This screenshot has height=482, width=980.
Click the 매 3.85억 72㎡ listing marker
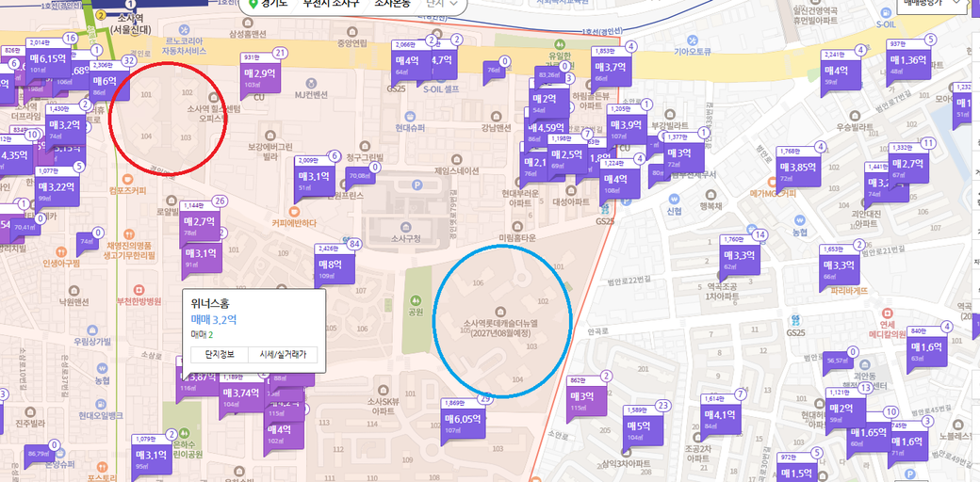point(796,169)
